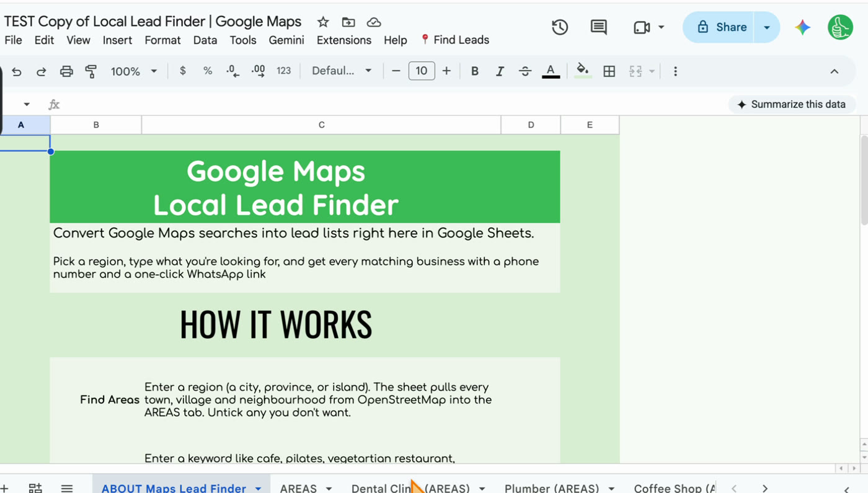The width and height of the screenshot is (868, 493).
Task: Open the text color picker
Action: [551, 71]
